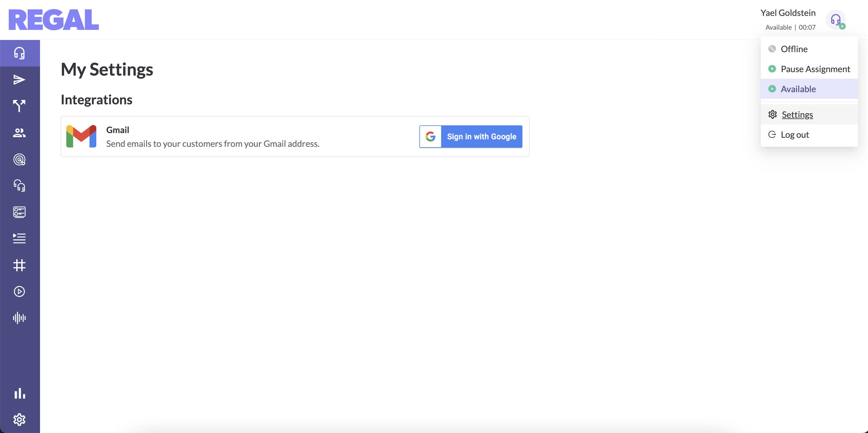Image resolution: width=868 pixels, height=433 pixels.
Task: Click the REGAL logo
Action: [x=54, y=20]
